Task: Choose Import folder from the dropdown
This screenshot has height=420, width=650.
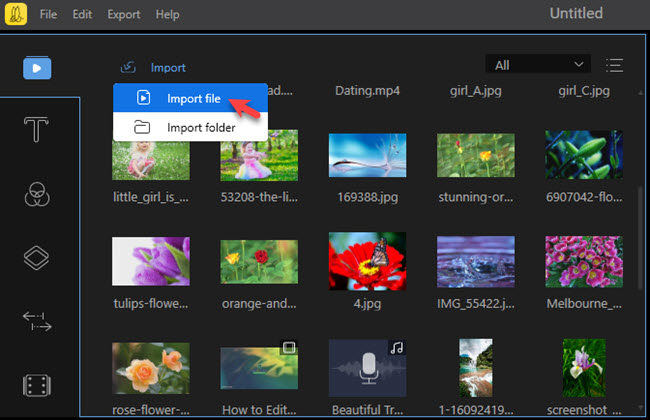Action: (x=190, y=127)
